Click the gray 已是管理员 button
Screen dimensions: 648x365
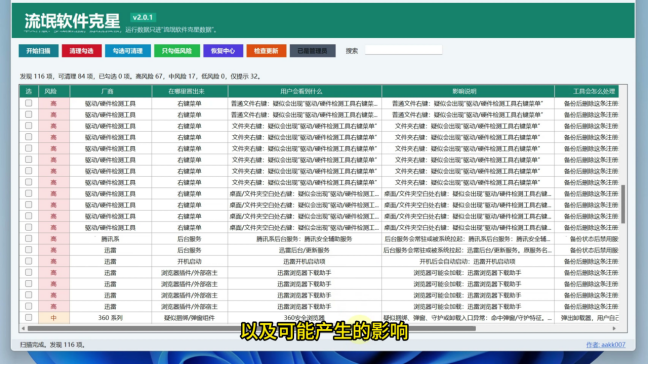[312, 51]
